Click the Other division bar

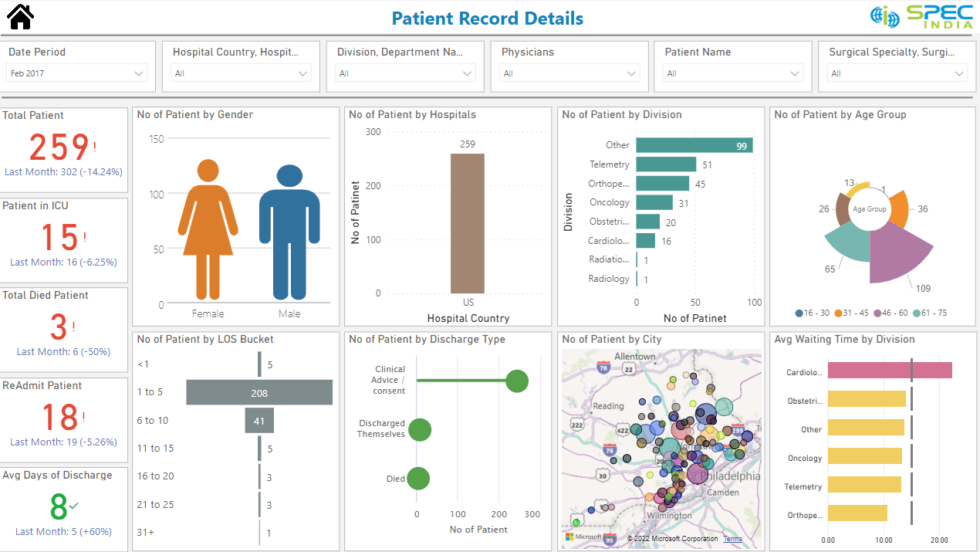694,145
